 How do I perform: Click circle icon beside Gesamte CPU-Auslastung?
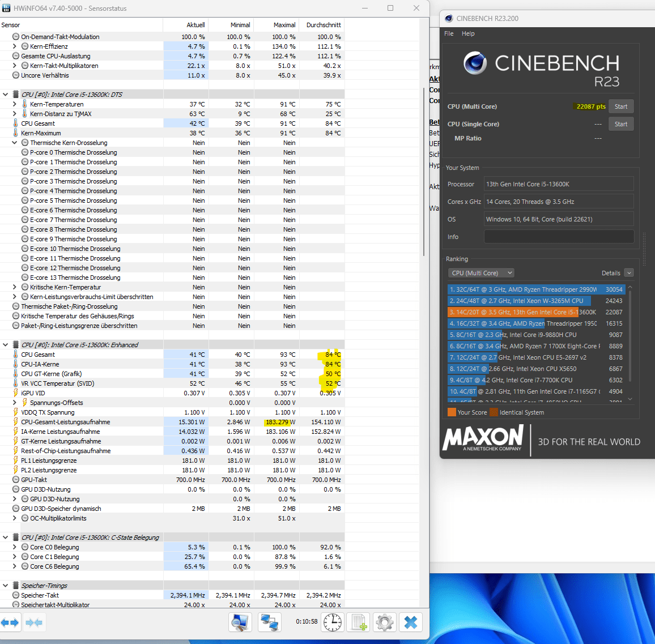(16, 56)
